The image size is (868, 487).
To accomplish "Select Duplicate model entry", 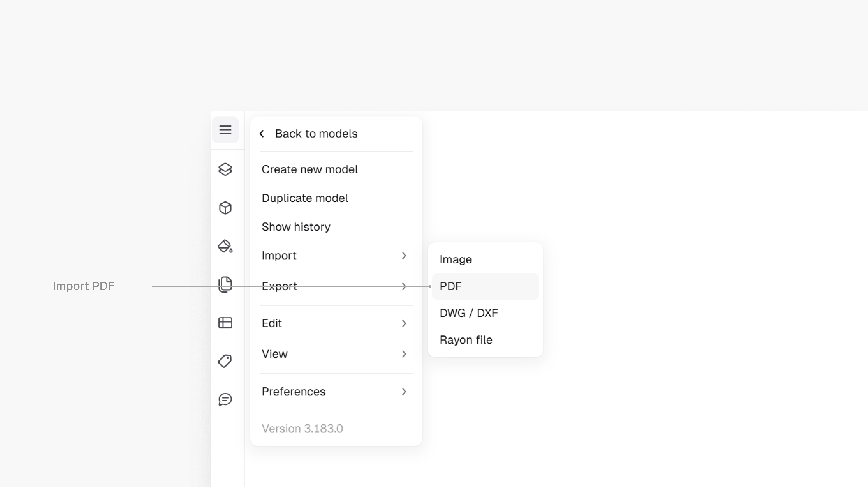I will click(x=305, y=198).
